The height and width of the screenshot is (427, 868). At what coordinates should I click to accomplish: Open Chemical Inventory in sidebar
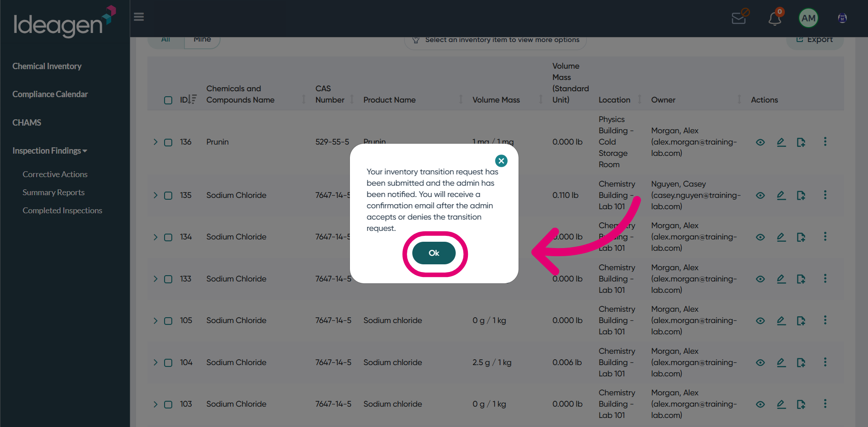click(x=47, y=66)
